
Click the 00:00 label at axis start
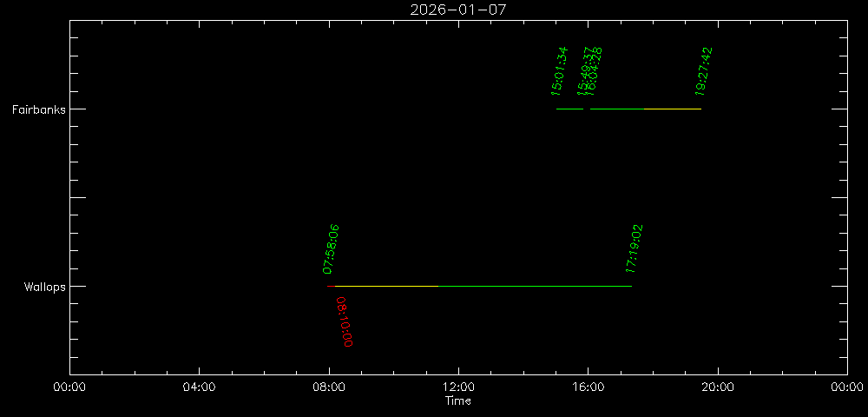69,387
